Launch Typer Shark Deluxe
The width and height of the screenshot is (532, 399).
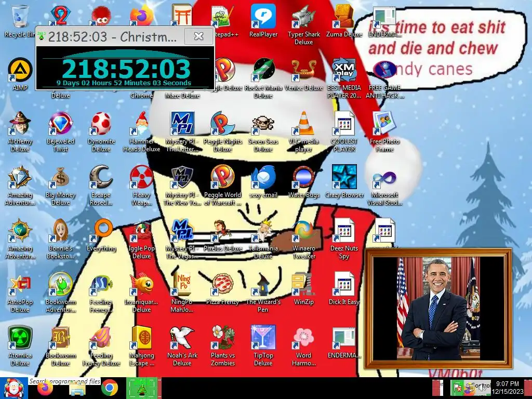[x=303, y=25]
